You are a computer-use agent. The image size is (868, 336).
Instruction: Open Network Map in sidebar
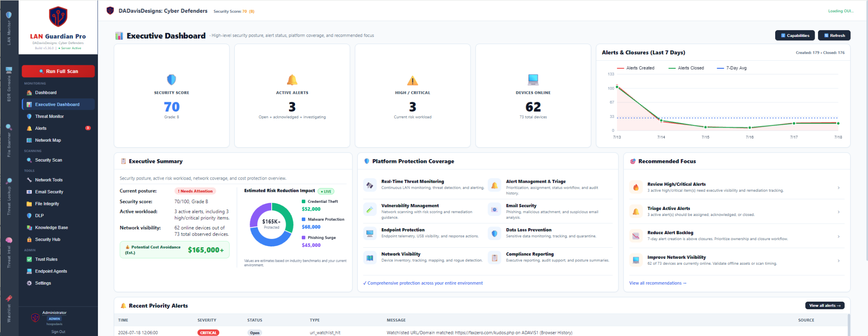tap(58, 140)
